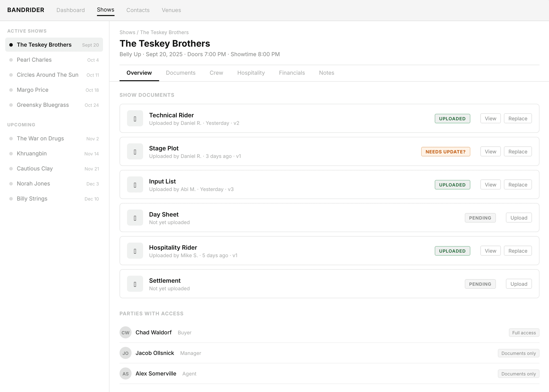This screenshot has height=392, width=549.
Task: Replace the Stage Plot file
Action: [518, 152]
